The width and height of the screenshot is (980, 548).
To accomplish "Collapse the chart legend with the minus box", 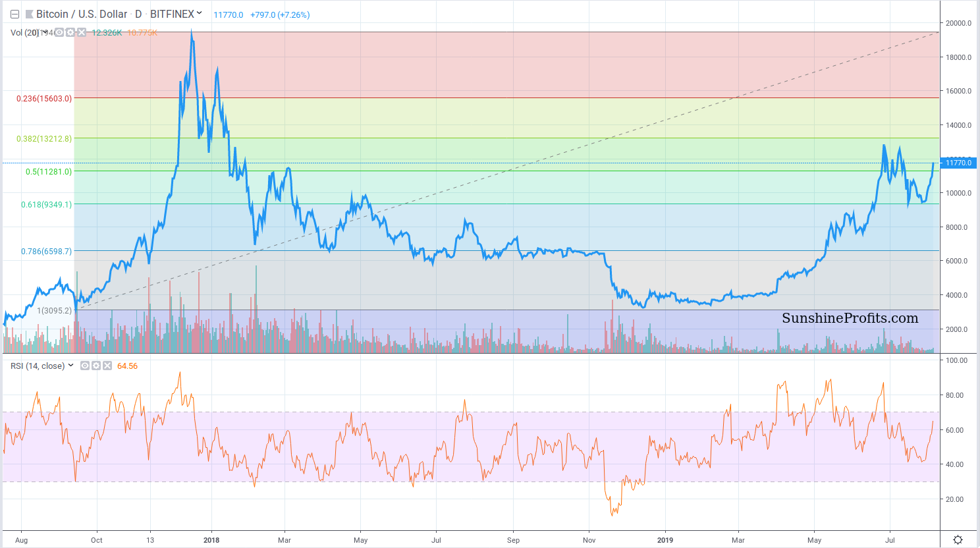I will pos(14,14).
